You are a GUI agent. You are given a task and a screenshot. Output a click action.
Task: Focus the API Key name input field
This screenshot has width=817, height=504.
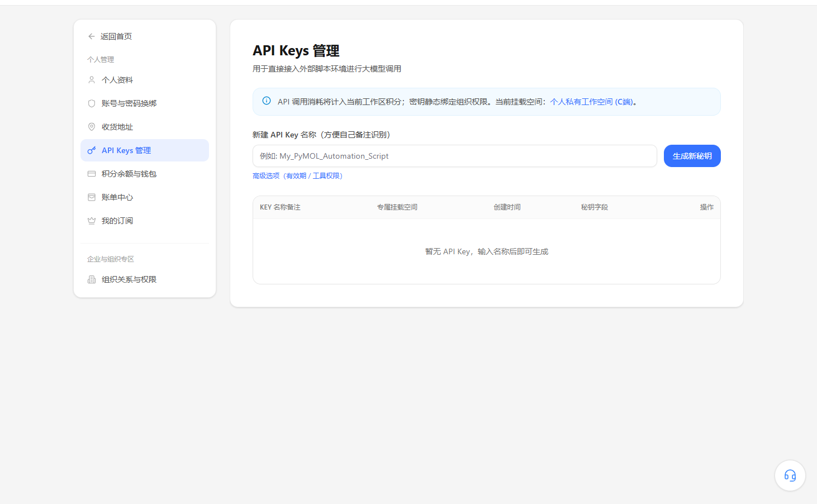pyautogui.click(x=455, y=156)
